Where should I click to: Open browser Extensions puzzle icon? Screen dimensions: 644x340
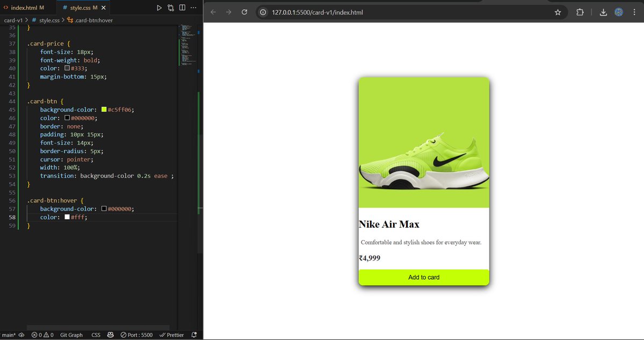(580, 12)
